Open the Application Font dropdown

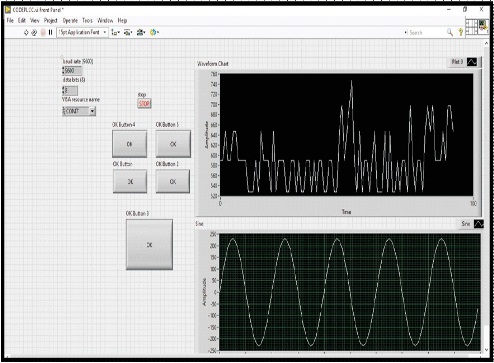point(82,32)
